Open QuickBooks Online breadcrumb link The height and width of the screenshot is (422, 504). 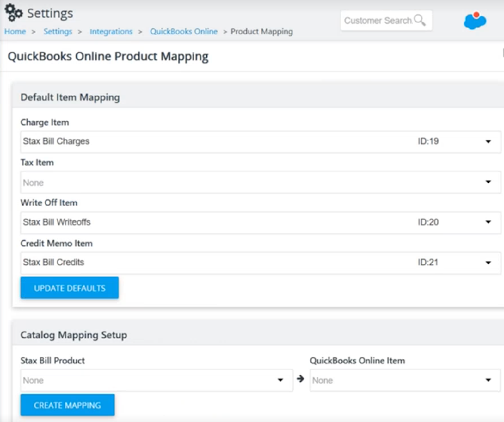point(184,31)
